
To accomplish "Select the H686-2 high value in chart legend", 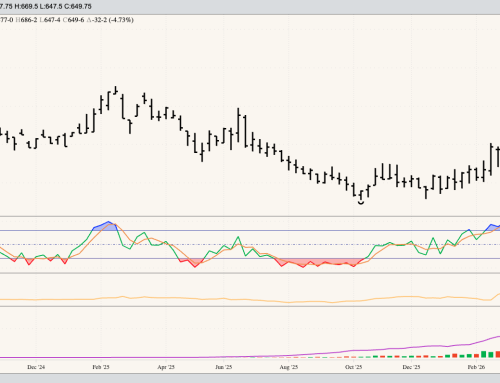I will [26, 20].
